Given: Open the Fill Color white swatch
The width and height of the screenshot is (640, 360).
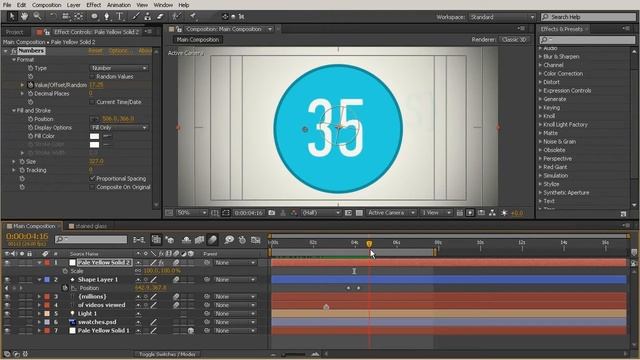Looking at the screenshot, I should tap(94, 136).
